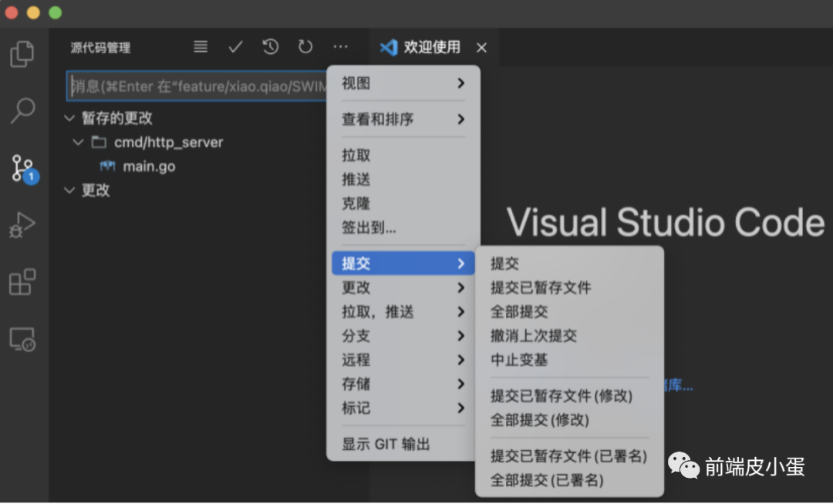Image resolution: width=833 pixels, height=504 pixels.
Task: Choose 拉取 from the menu
Action: 403,155
